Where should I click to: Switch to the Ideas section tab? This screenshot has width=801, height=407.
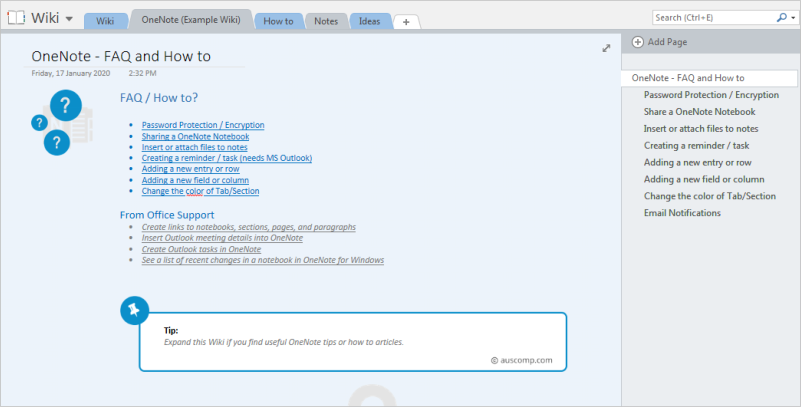coord(369,21)
